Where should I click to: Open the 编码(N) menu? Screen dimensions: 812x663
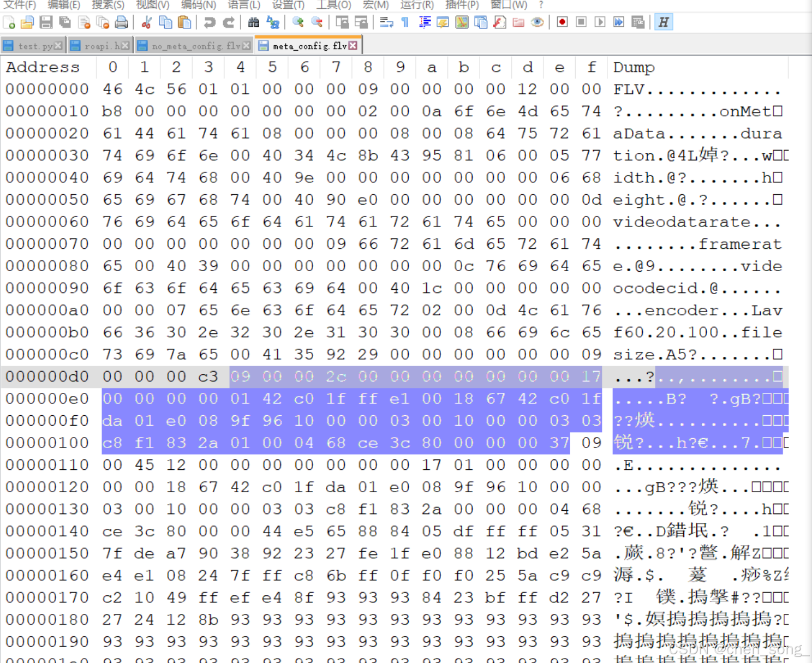tap(198, 5)
